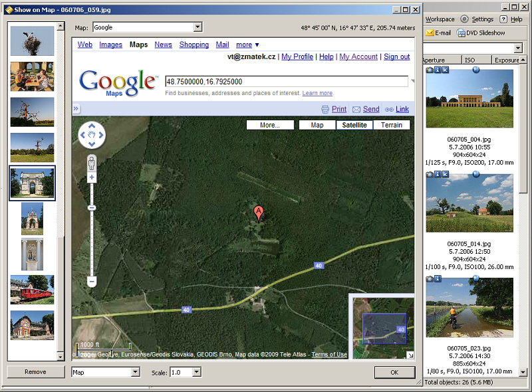532x392 pixels.
Task: Click the E-mail envelope icon
Action: (x=430, y=33)
